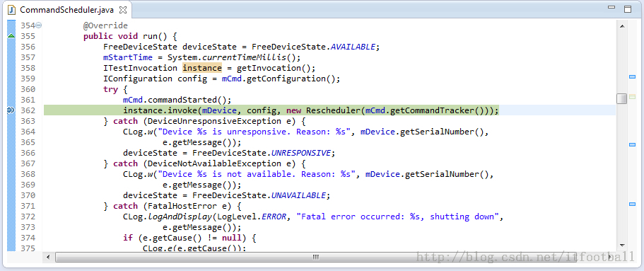Click vertical scrollbar down arrow

point(622,245)
